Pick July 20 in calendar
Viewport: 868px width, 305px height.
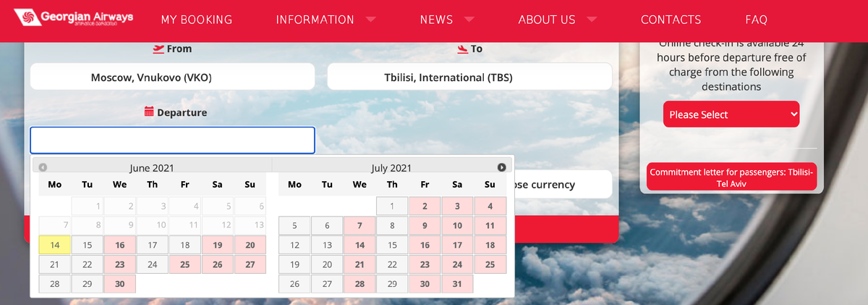coord(327,264)
